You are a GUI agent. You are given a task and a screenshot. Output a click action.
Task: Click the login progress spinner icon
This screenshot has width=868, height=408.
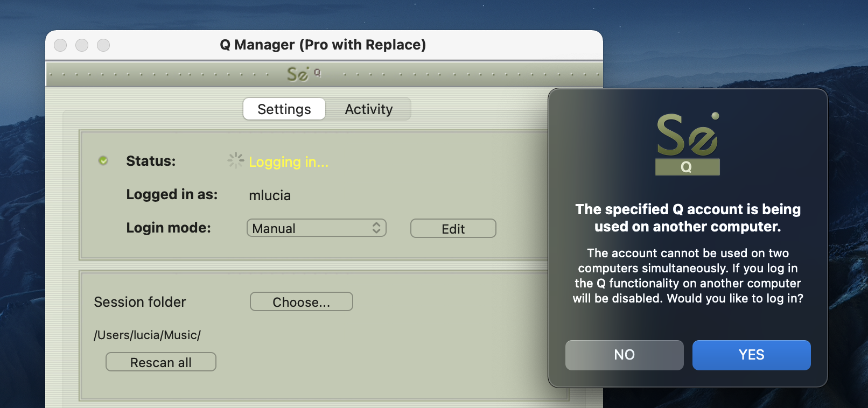[x=235, y=160]
